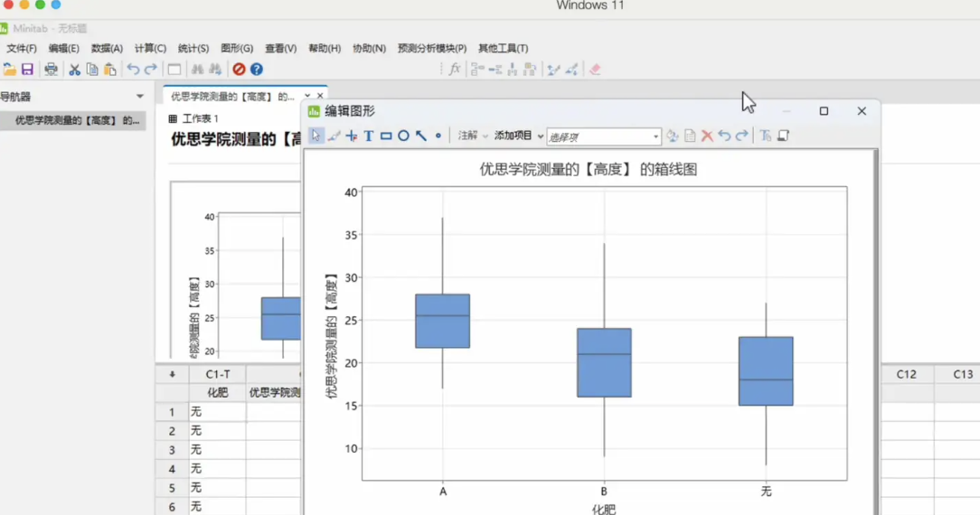Click the pink eraser icon in main toolbar

[594, 70]
